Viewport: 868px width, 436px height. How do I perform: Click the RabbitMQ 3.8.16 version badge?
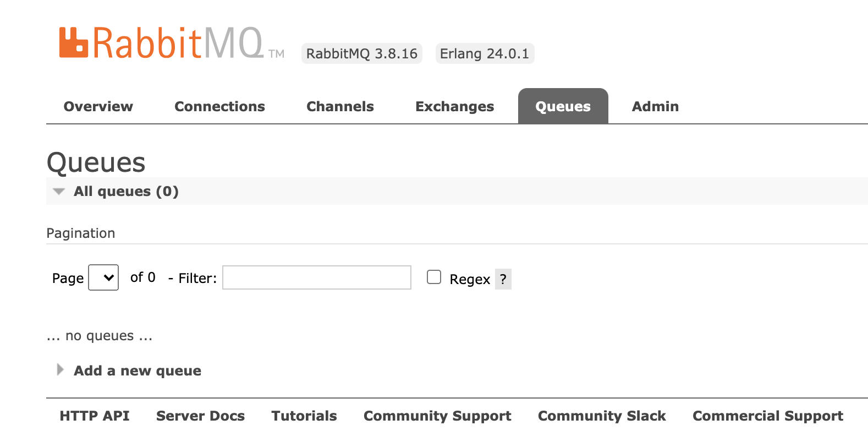tap(362, 53)
